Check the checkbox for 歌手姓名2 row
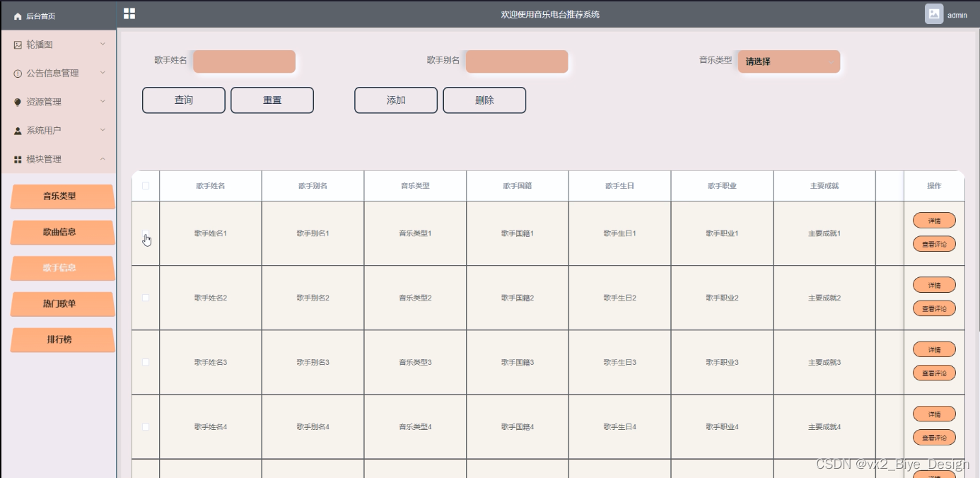Screen dimensions: 980x478 pyautogui.click(x=146, y=298)
